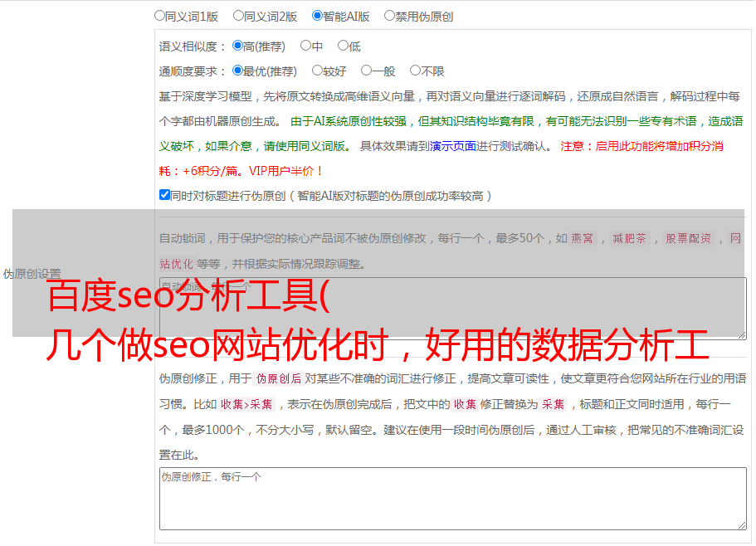Image resolution: width=756 pixels, height=546 pixels.
Task: Set 通顺度要求 to 最优(推荐)
Action: (x=237, y=71)
